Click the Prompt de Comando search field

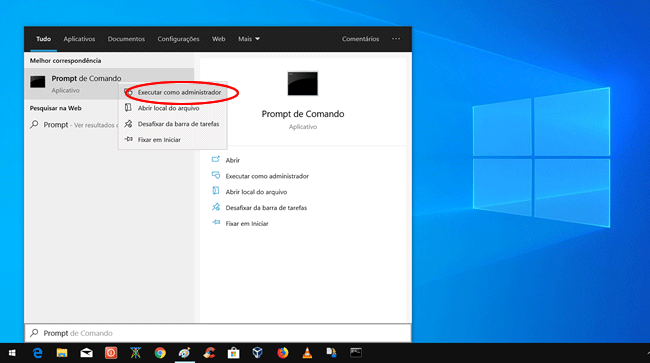[218, 333]
